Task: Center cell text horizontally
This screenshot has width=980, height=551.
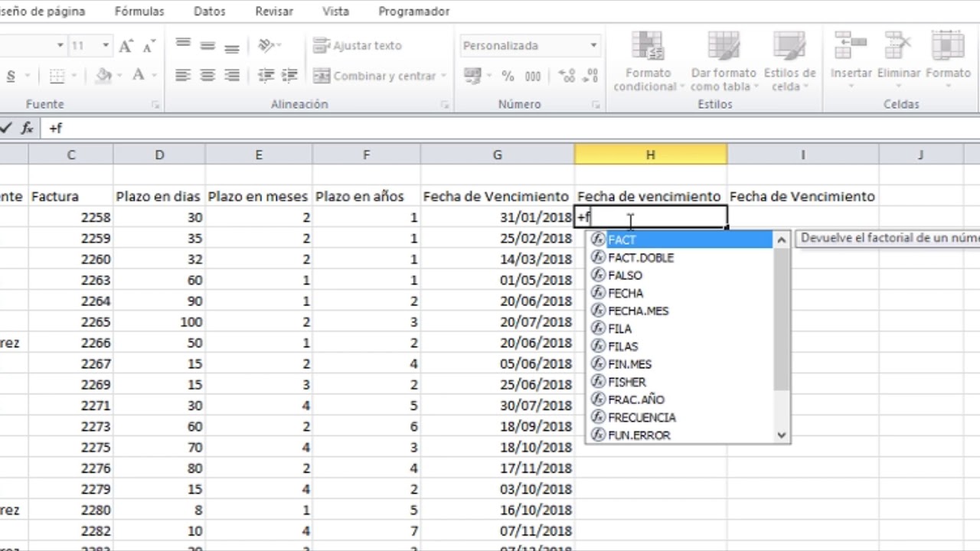Action: point(207,75)
